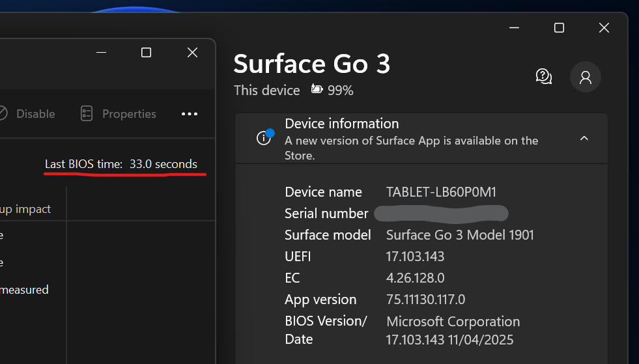Click the Device name label

[x=323, y=192]
